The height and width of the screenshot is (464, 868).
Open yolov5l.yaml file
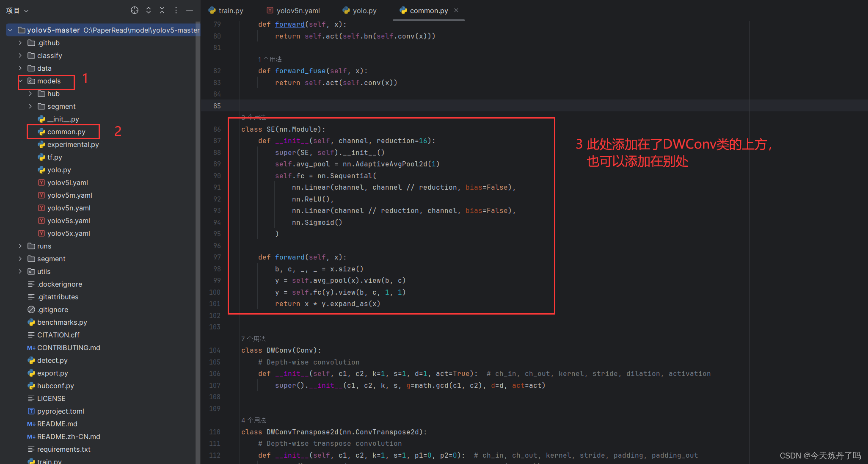(63, 182)
